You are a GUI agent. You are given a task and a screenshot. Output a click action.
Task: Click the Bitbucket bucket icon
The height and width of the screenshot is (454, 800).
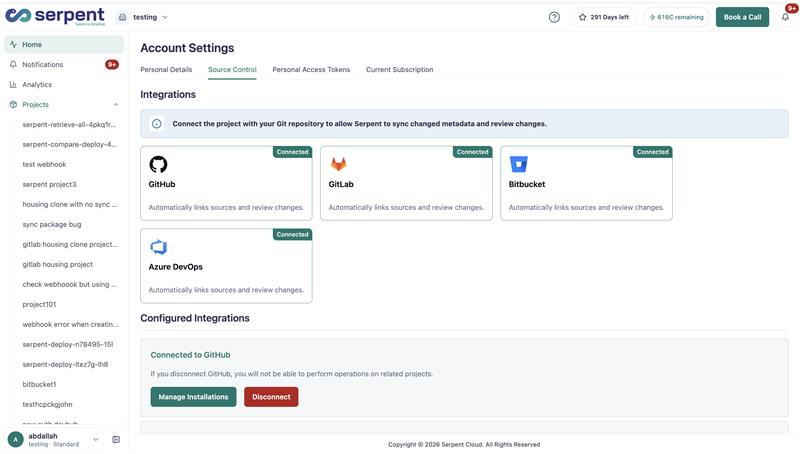click(x=518, y=164)
